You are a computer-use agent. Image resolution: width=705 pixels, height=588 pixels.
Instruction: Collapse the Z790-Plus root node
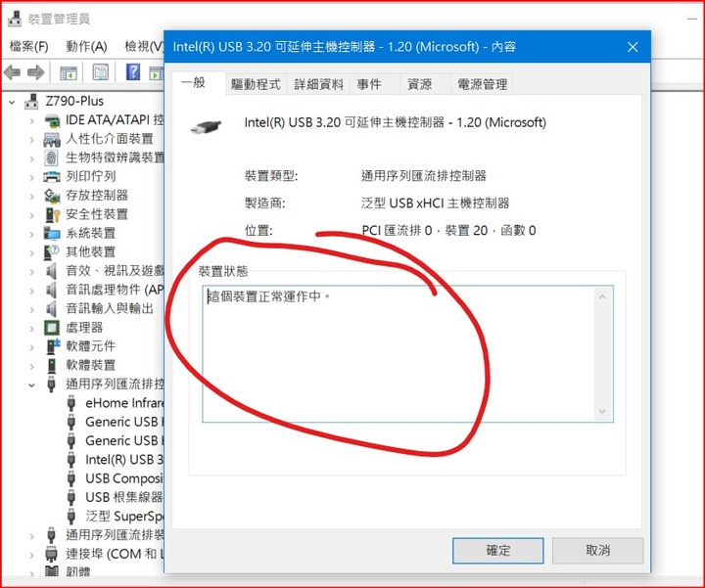pos(12,102)
